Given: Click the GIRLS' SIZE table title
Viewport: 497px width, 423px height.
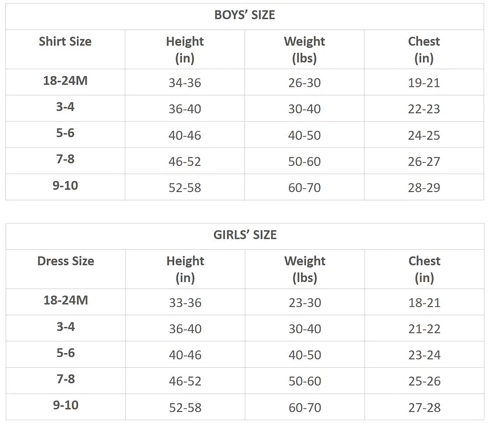Looking at the screenshot, I should point(245,235).
